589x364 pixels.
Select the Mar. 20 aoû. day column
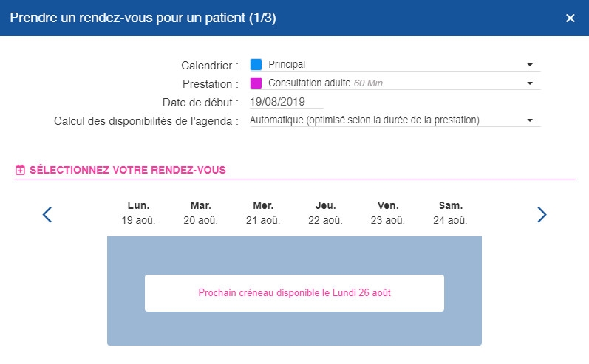200,213
